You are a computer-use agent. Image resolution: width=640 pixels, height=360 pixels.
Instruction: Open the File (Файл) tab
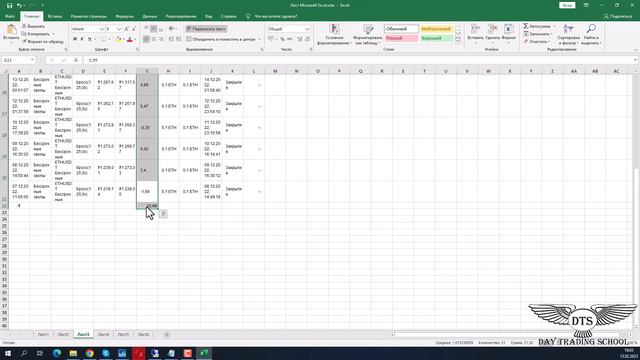[x=10, y=16]
